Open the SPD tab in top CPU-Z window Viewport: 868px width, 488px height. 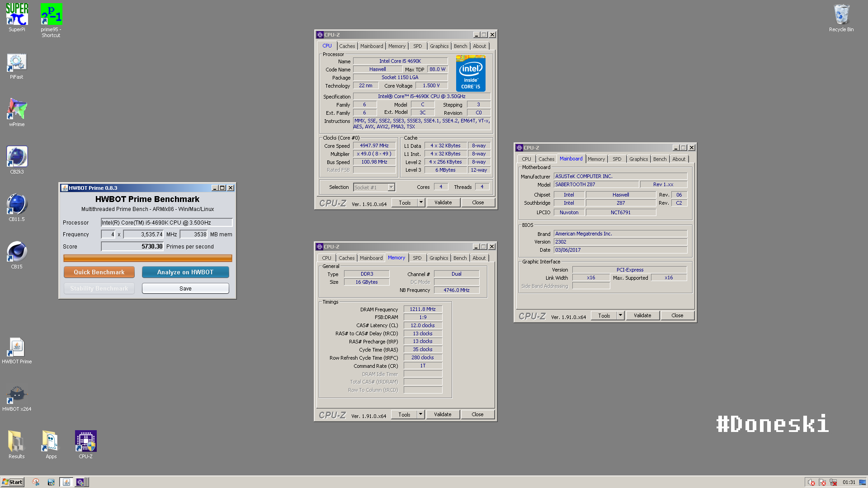[418, 46]
